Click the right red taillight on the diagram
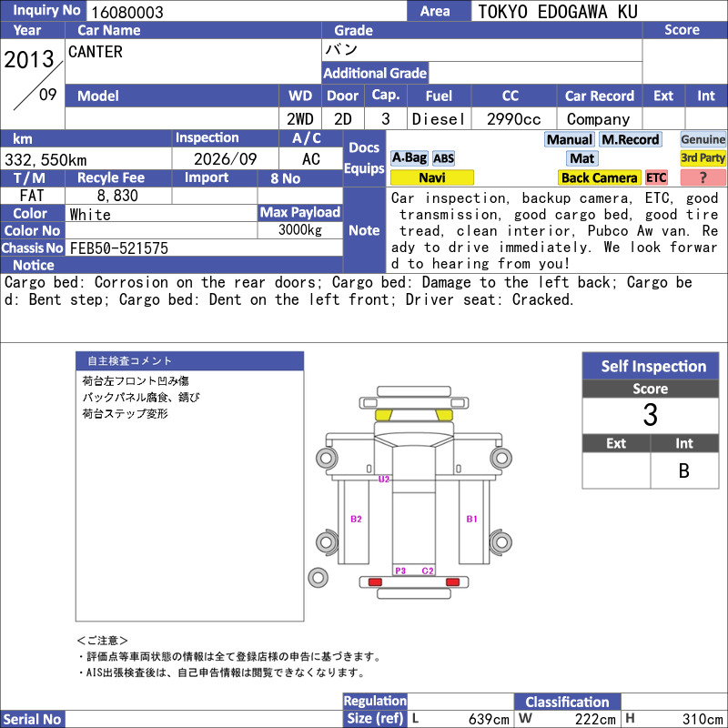Viewport: 728px width, 728px height. pos(452,581)
